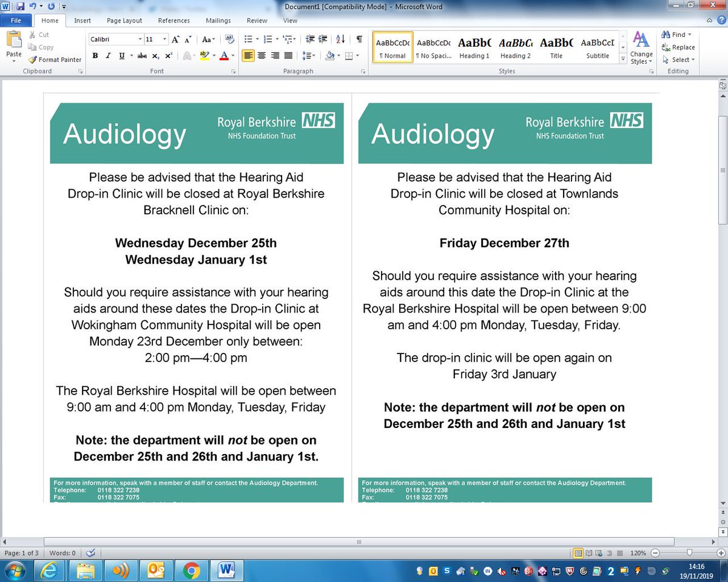Toggle Superscript formatting

pyautogui.click(x=169, y=56)
